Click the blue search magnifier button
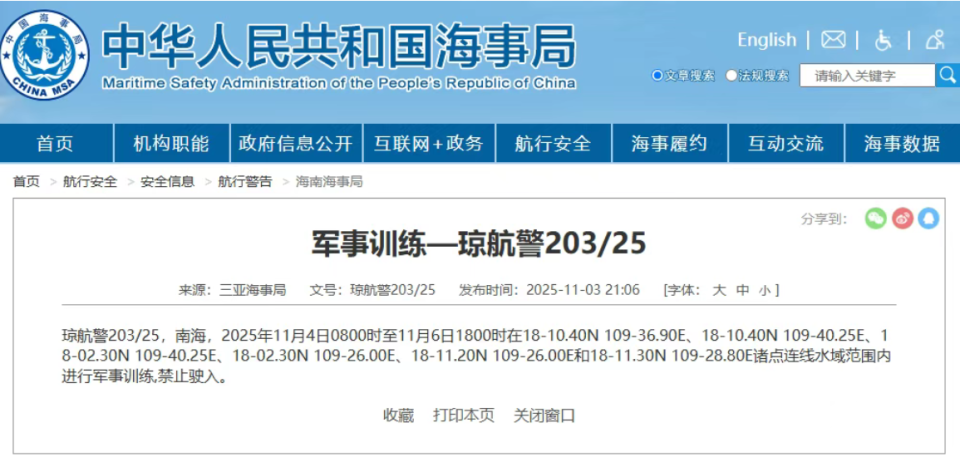The image size is (960, 462). (947, 75)
